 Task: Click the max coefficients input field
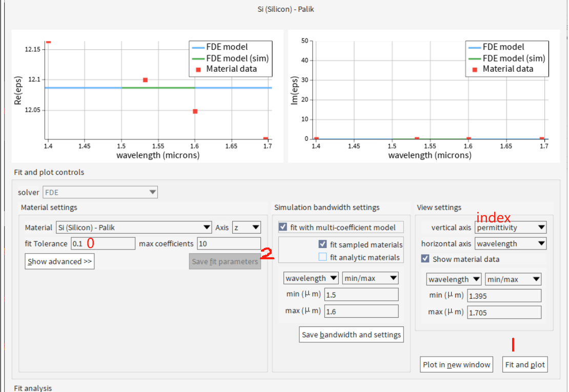point(229,243)
